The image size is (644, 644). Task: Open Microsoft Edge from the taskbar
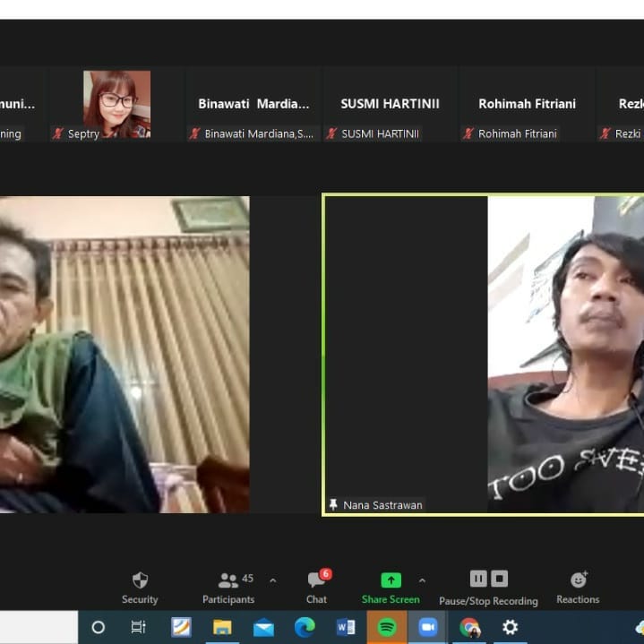(305, 628)
